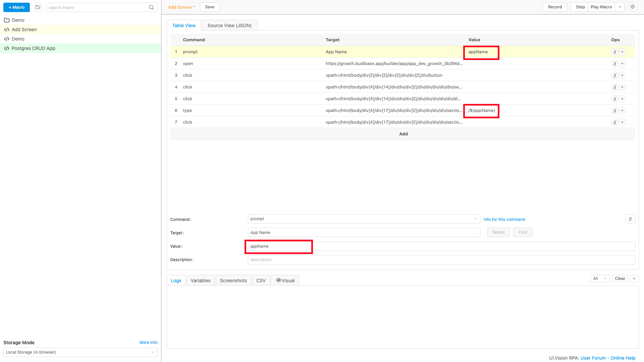
Task: Expand the Storage Mode Local Storage dropdown
Action: [x=80, y=352]
